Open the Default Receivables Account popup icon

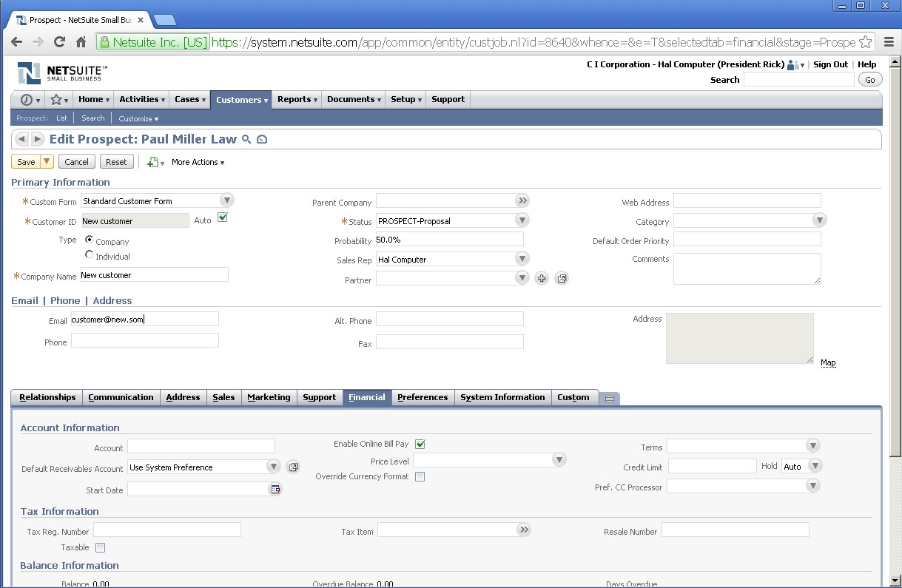point(293,467)
